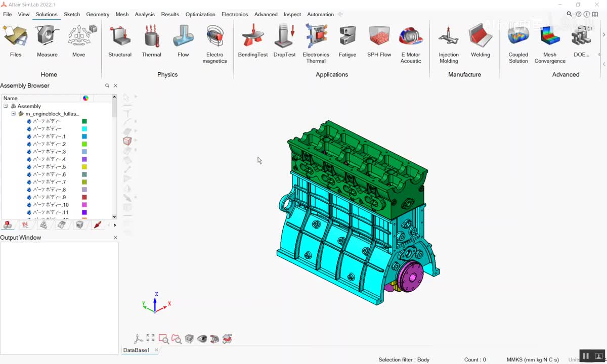Select the Flow physics solution
The image size is (607, 364).
coord(183,41)
